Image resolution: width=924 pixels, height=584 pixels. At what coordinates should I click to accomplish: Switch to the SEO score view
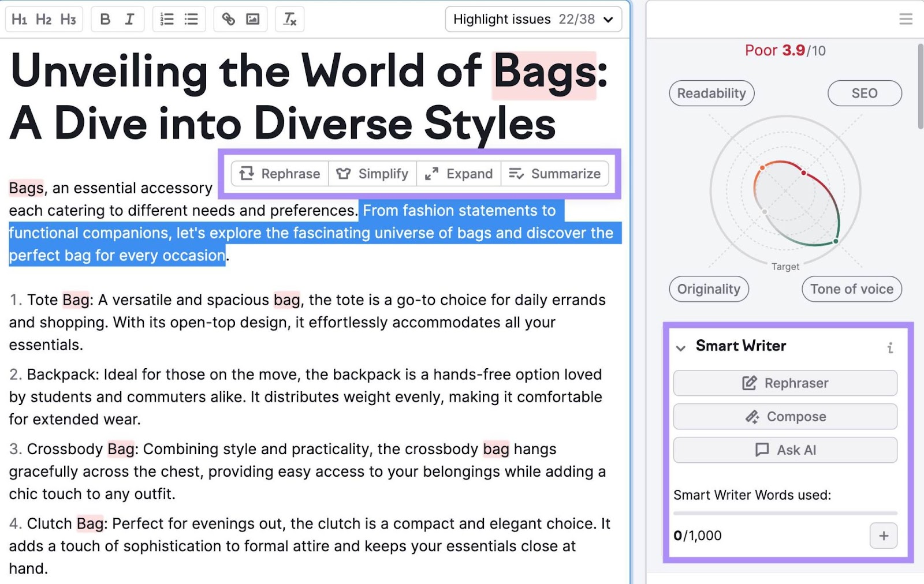(865, 93)
